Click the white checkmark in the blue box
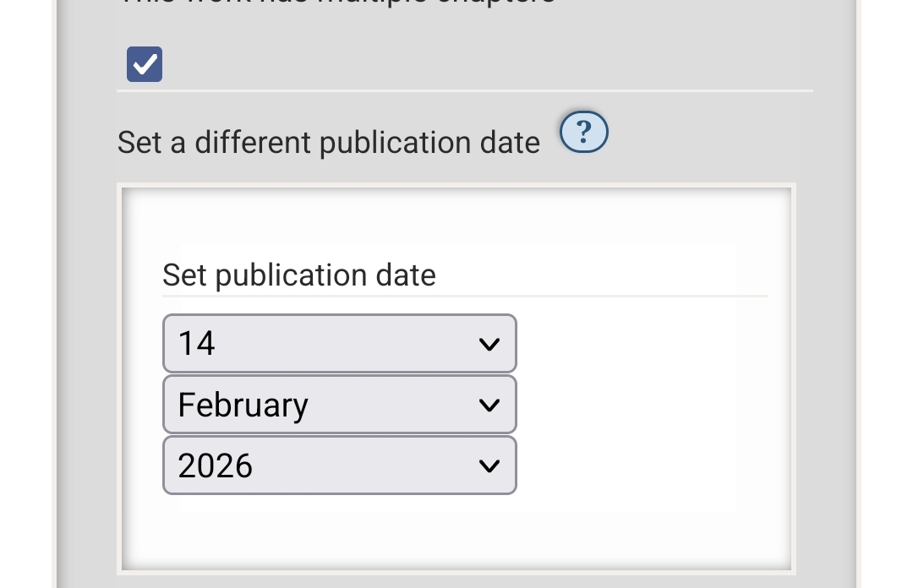 (145, 64)
